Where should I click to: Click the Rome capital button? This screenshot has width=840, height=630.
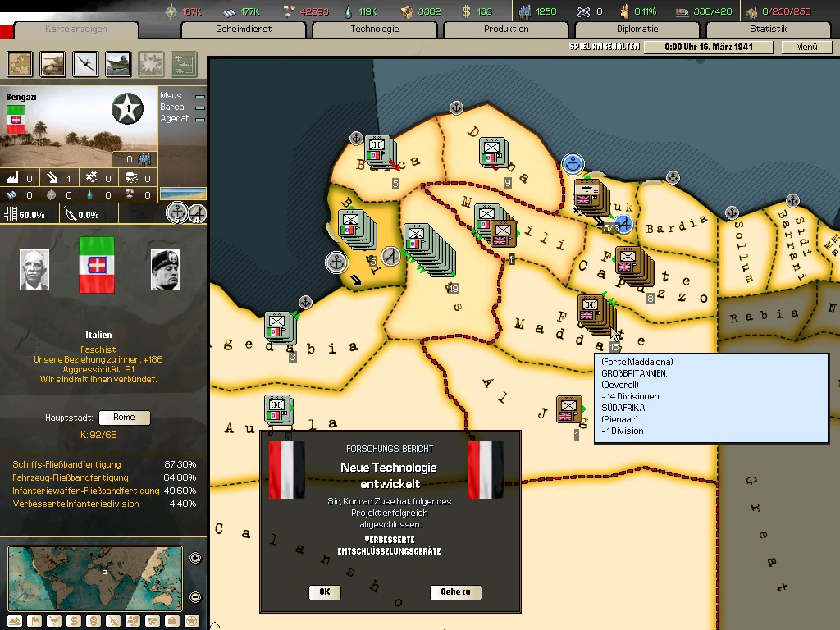coord(124,418)
